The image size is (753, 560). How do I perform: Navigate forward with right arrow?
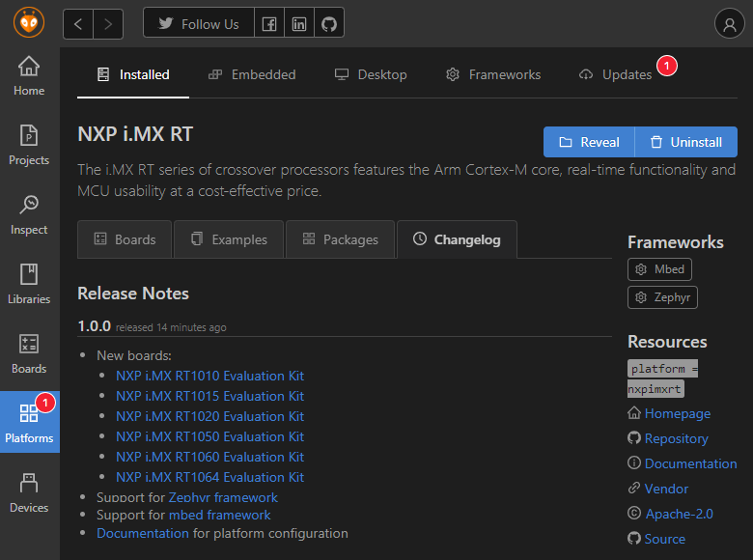[x=108, y=23]
